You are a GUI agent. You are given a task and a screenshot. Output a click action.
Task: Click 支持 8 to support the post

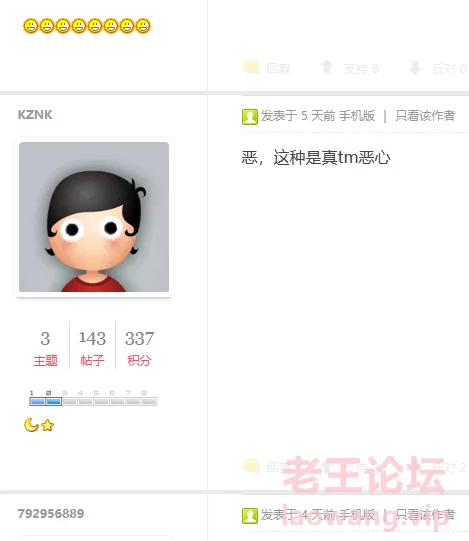pos(361,69)
